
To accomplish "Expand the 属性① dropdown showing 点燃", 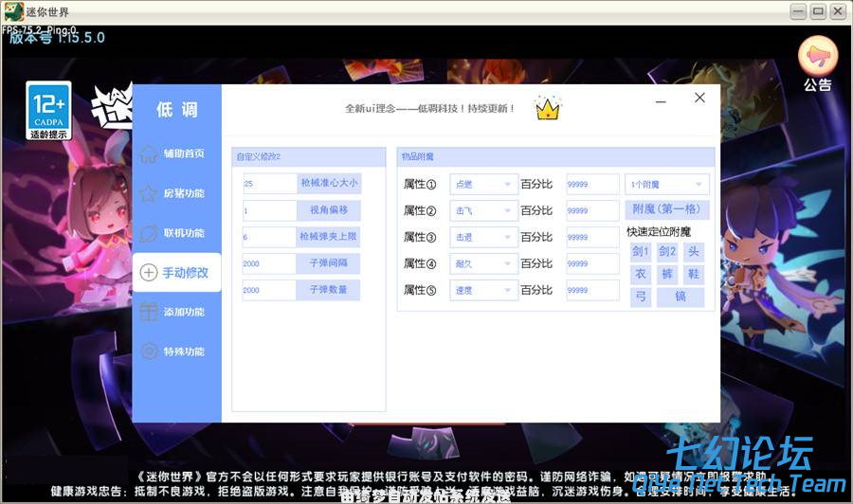I will click(x=483, y=185).
